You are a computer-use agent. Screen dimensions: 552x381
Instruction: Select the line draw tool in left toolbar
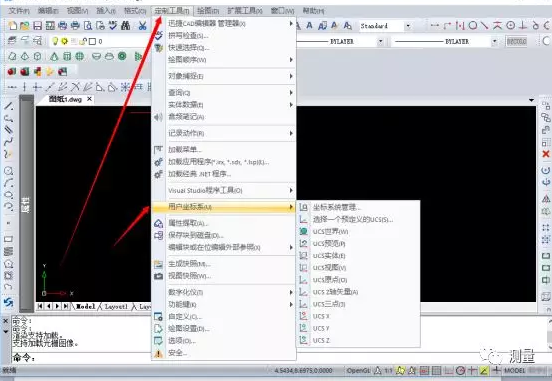pyautogui.click(x=8, y=106)
